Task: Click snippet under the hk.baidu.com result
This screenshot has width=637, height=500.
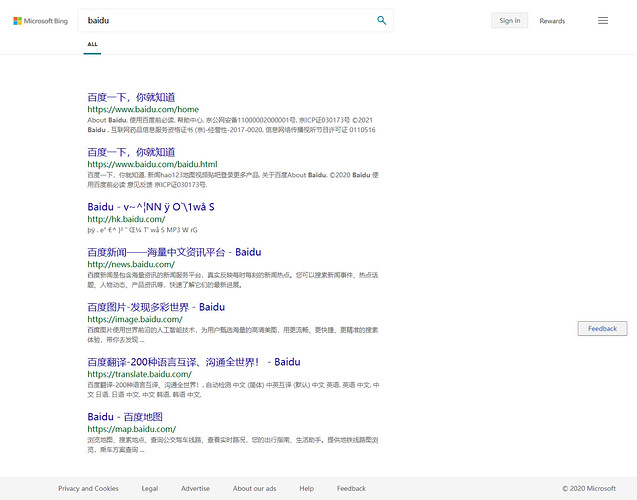Action: 142,230
